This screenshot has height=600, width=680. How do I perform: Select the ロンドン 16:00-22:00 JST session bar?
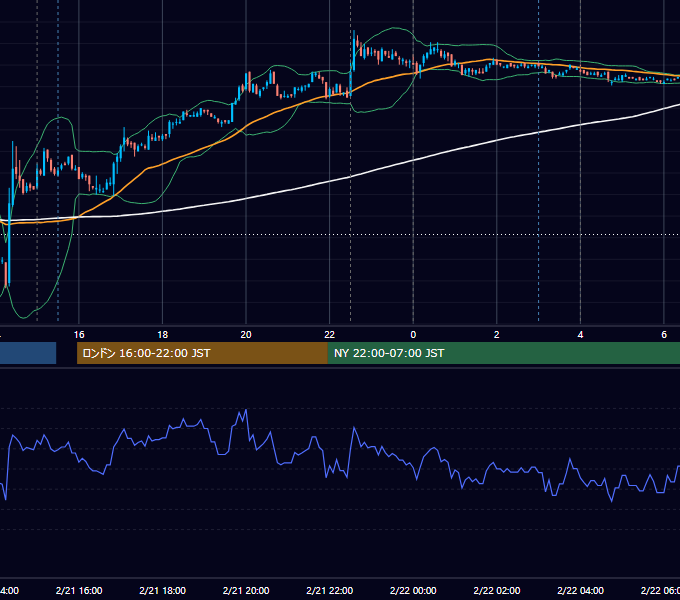202,353
